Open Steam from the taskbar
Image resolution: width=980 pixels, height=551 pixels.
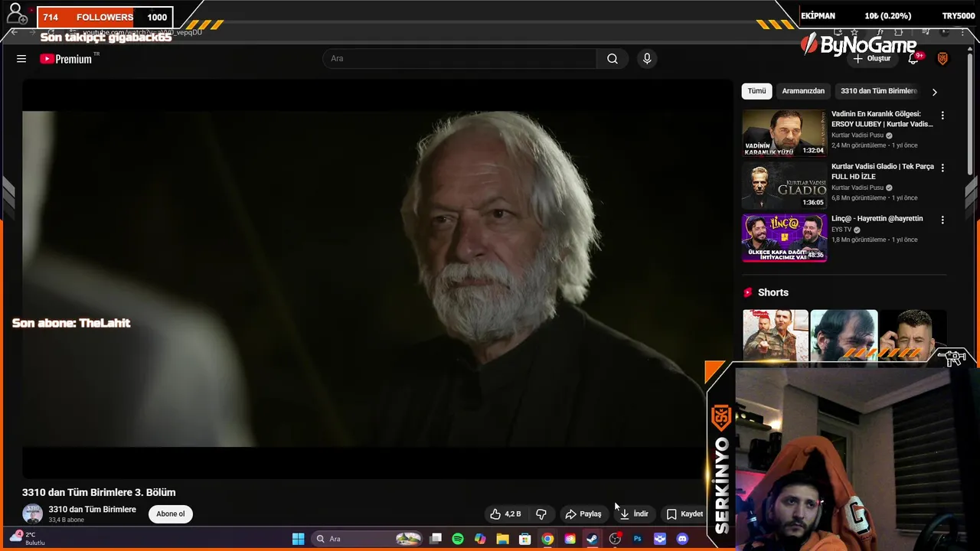click(592, 539)
